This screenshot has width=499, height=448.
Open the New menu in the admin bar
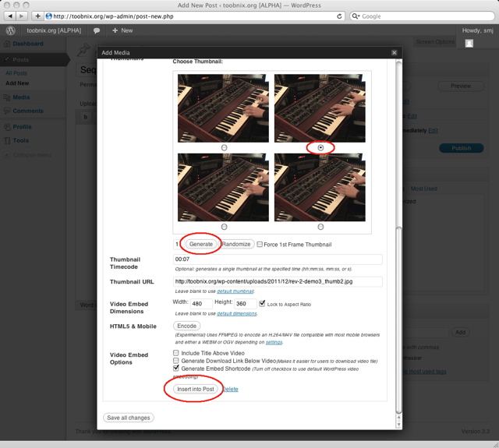pyautogui.click(x=122, y=30)
